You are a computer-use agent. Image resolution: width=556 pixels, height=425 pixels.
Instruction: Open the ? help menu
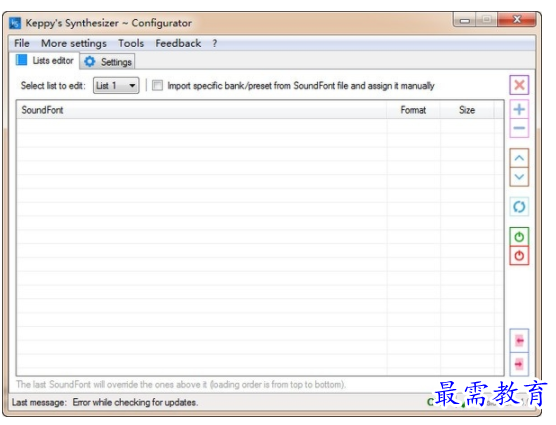[215, 43]
